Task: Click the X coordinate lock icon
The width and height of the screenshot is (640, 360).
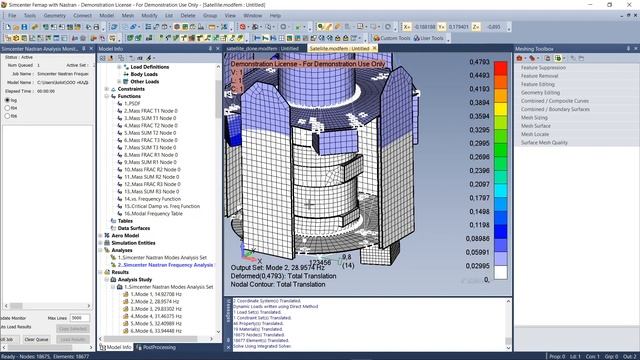Action: click(407, 27)
